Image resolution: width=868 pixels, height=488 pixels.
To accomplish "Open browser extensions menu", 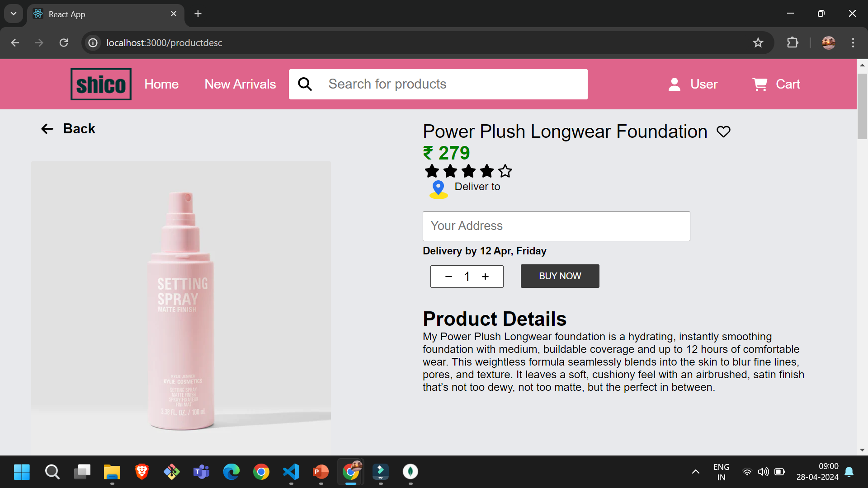I will [793, 42].
